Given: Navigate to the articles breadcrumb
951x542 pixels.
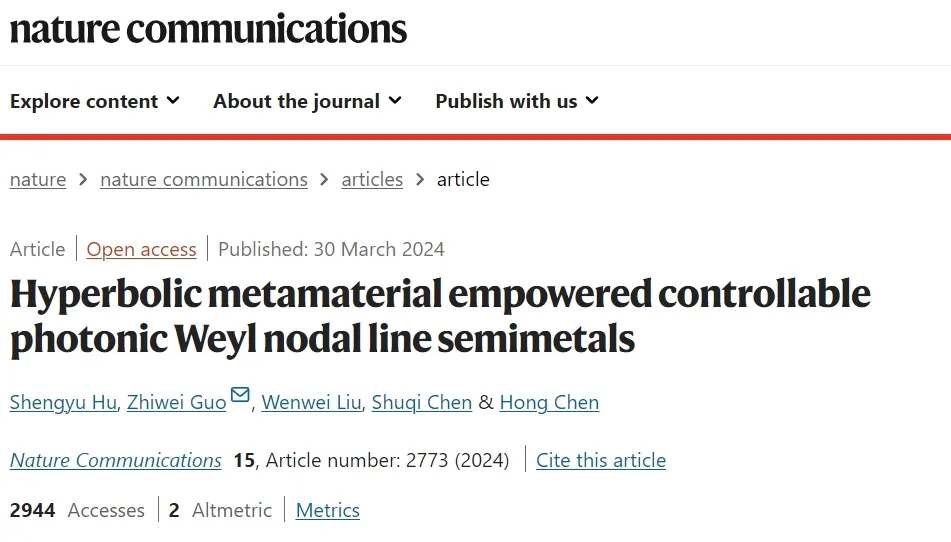Looking at the screenshot, I should click(372, 180).
